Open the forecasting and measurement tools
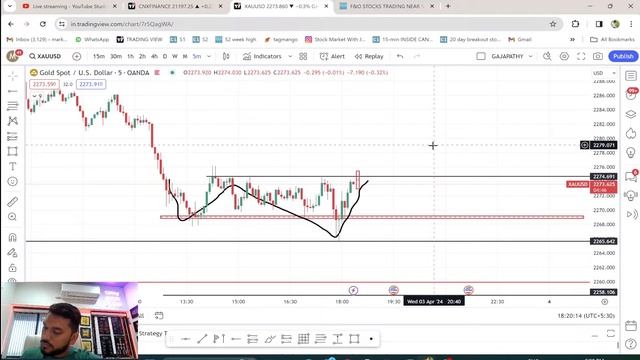The height and width of the screenshot is (360, 640). (x=12, y=136)
